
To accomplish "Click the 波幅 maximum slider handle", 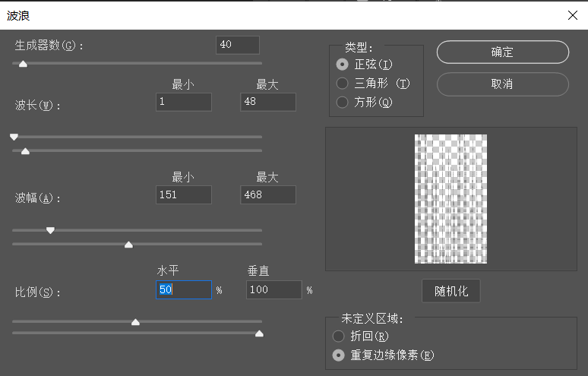I will pos(128,245).
